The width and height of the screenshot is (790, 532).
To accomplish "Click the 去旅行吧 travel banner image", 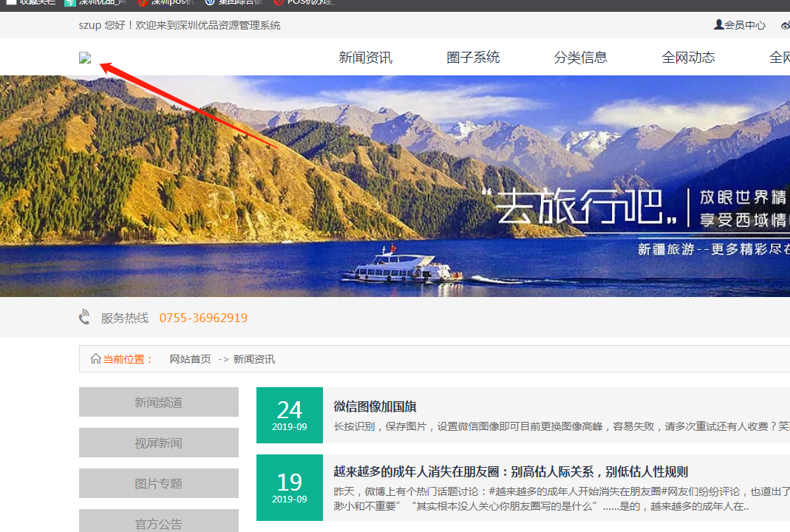I will (x=395, y=186).
